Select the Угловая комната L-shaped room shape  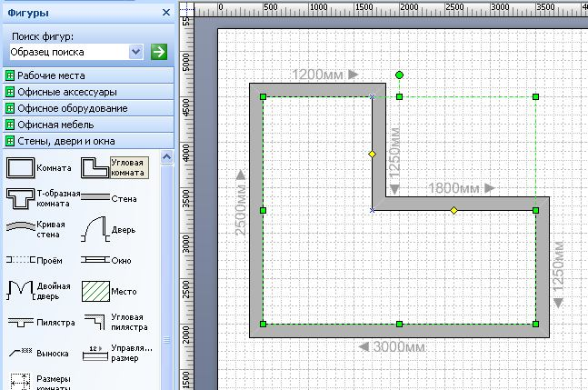click(115, 167)
